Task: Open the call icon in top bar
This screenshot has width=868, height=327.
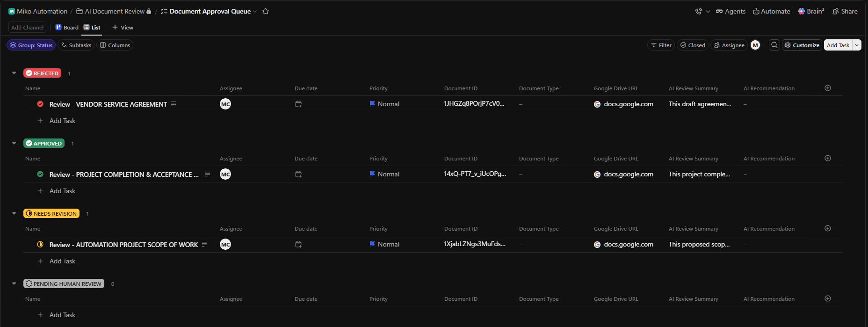Action: click(x=699, y=11)
